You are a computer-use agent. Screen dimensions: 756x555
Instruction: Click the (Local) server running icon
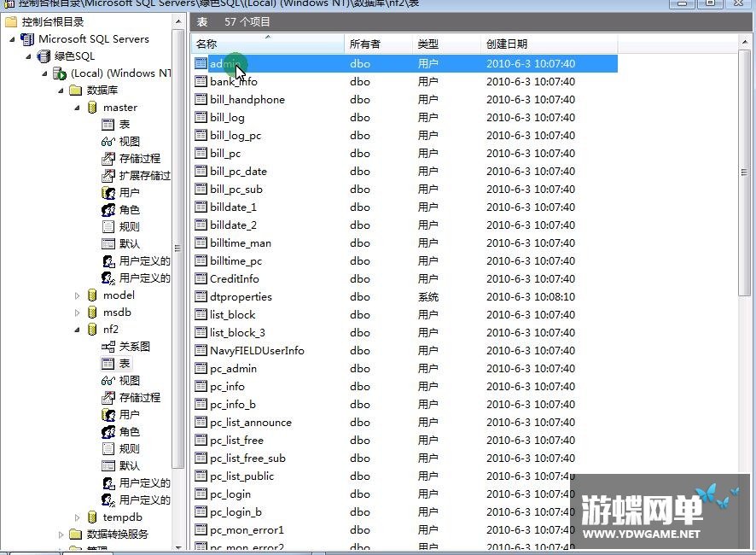tap(60, 73)
